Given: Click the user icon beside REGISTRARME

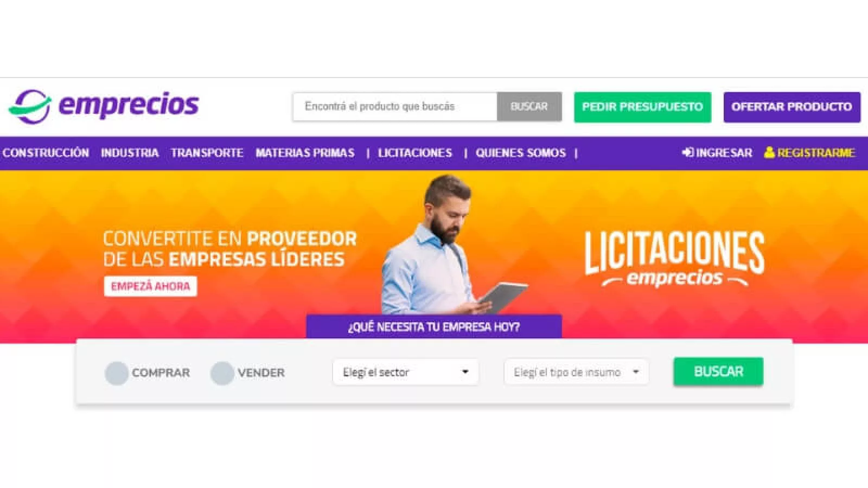Looking at the screenshot, I should [x=769, y=152].
